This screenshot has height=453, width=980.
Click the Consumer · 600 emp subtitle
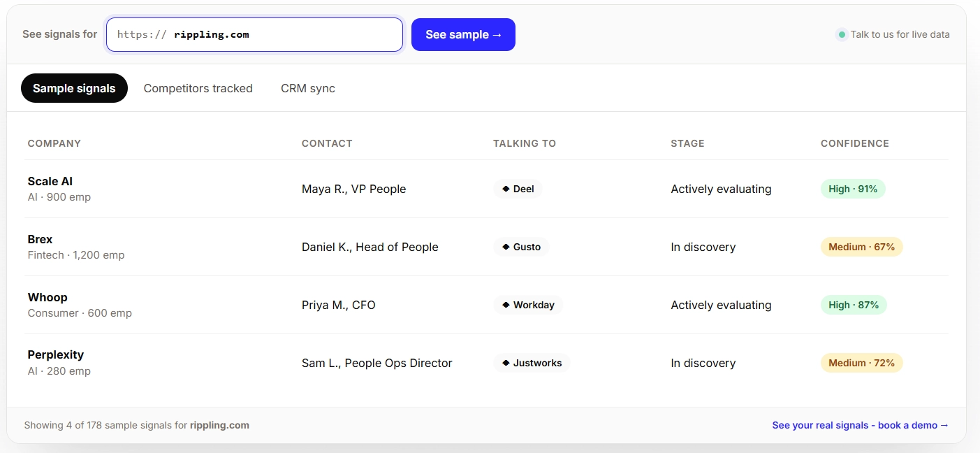pos(80,313)
